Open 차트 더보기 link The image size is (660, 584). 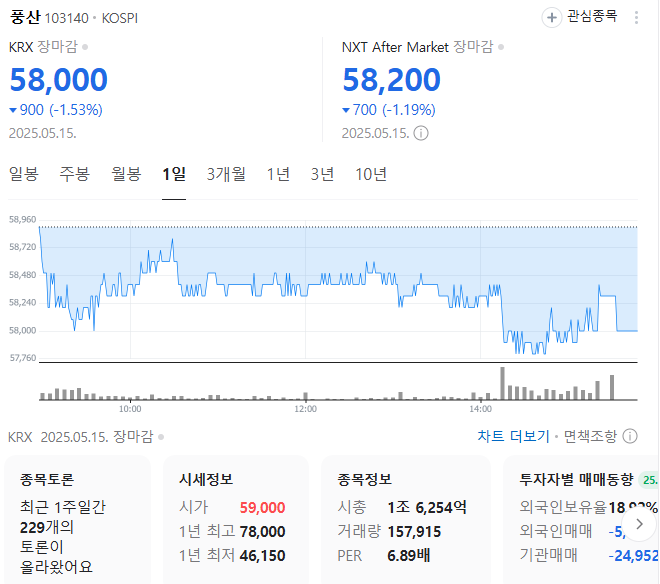513,436
